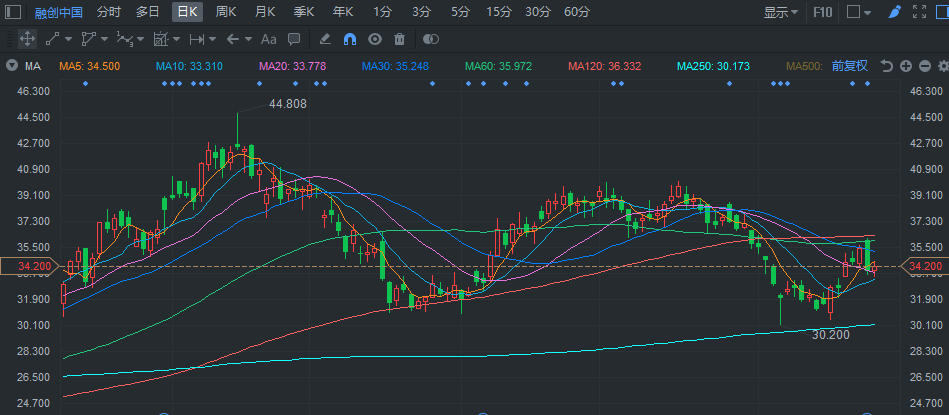Screen dimensions: 949x415
Task: Select the 1分 one-minute period
Action: coord(382,11)
